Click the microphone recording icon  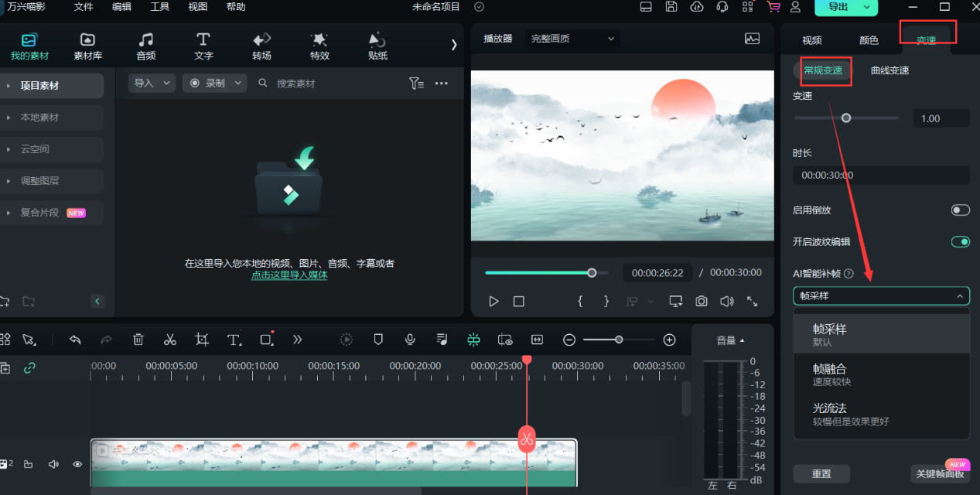coord(411,339)
